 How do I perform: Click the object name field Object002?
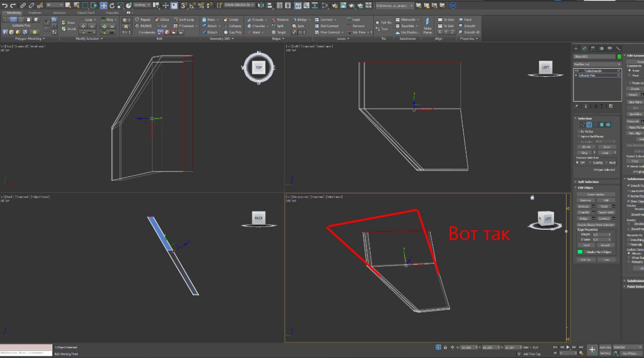(x=595, y=57)
